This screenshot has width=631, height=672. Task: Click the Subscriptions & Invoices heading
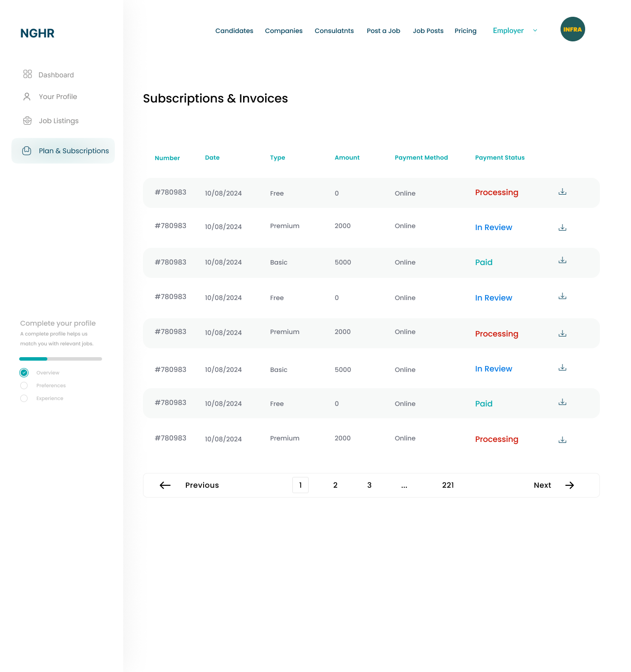215,99
